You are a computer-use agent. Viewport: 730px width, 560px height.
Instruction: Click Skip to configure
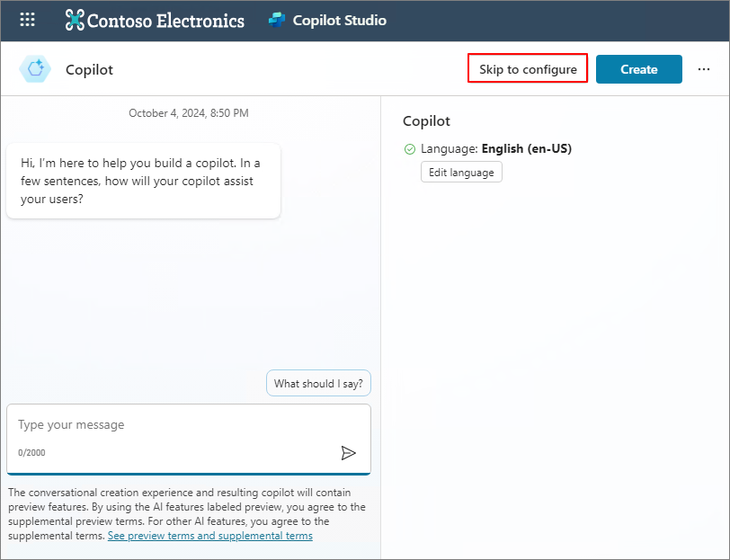point(528,69)
